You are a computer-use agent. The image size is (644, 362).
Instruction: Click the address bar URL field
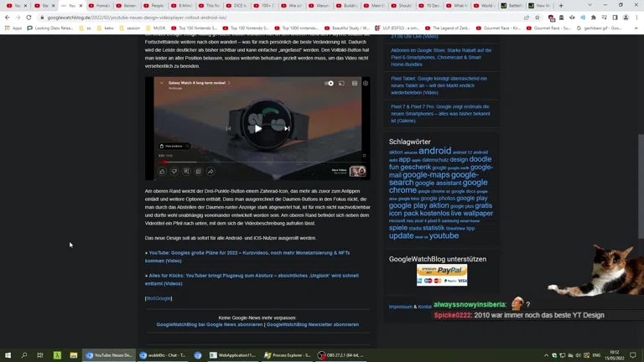(x=279, y=18)
